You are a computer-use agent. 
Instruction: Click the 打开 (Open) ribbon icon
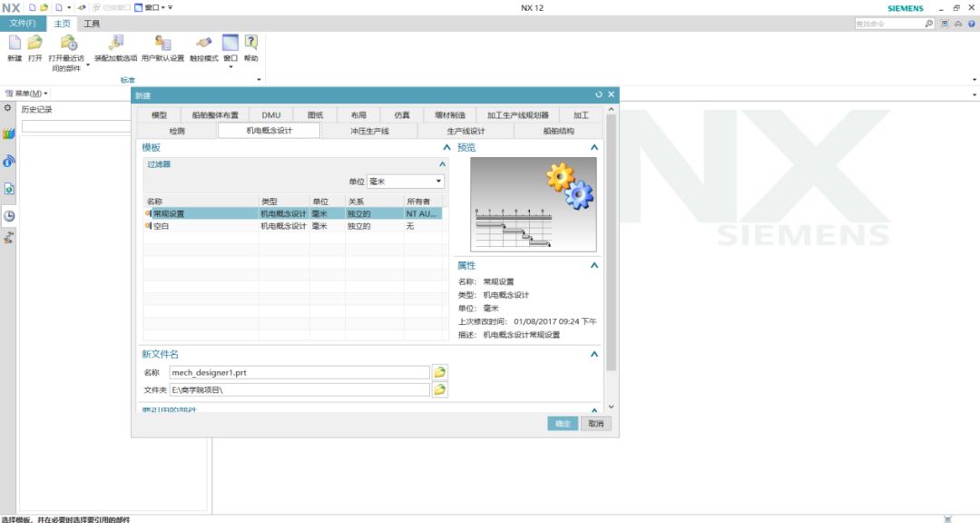35,43
